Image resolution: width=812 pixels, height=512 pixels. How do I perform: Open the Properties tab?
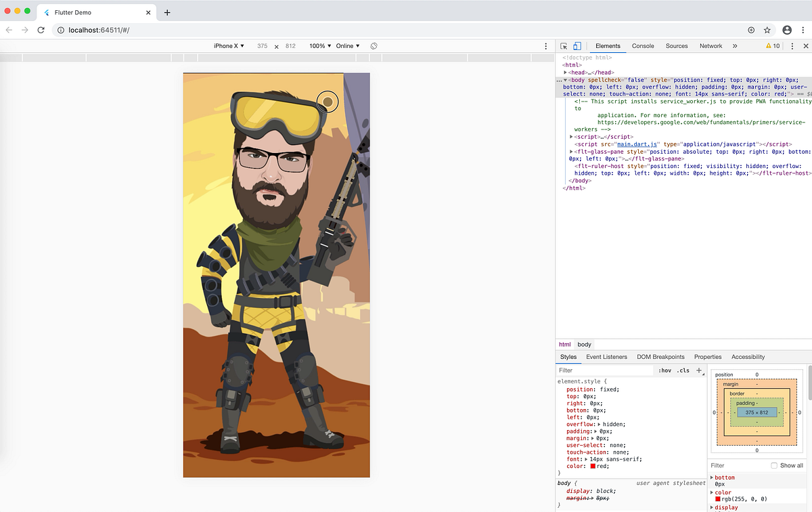[708, 357]
